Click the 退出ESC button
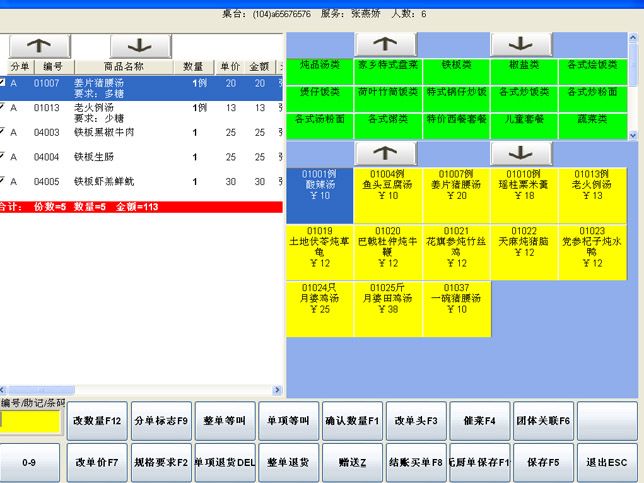Image resolution: width=644 pixels, height=483 pixels. (x=606, y=462)
